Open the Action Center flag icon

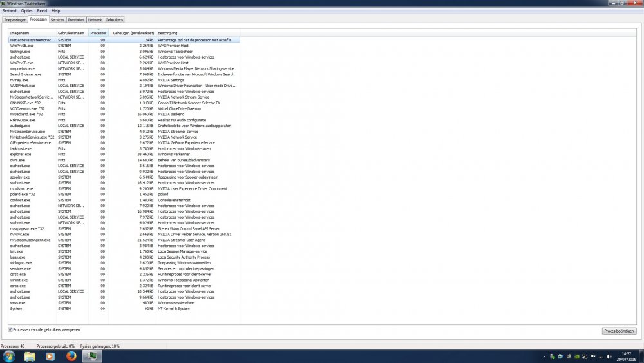tap(592, 357)
